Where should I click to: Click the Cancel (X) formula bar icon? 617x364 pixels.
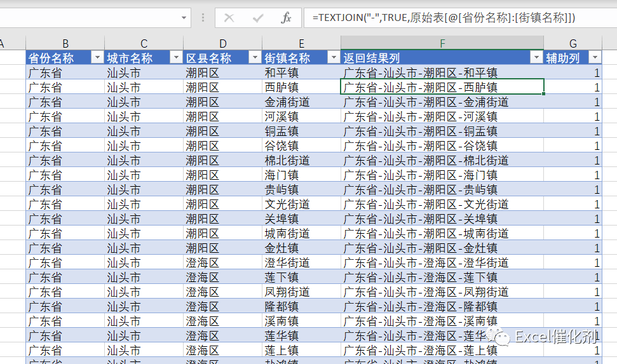click(x=229, y=18)
